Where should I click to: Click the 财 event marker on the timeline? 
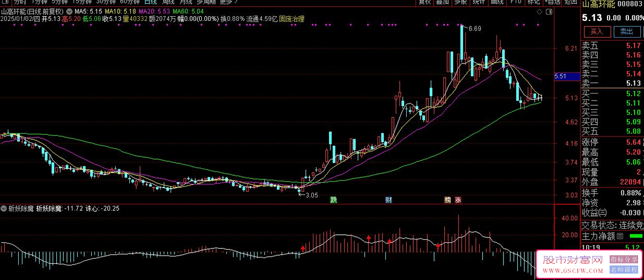(389, 200)
